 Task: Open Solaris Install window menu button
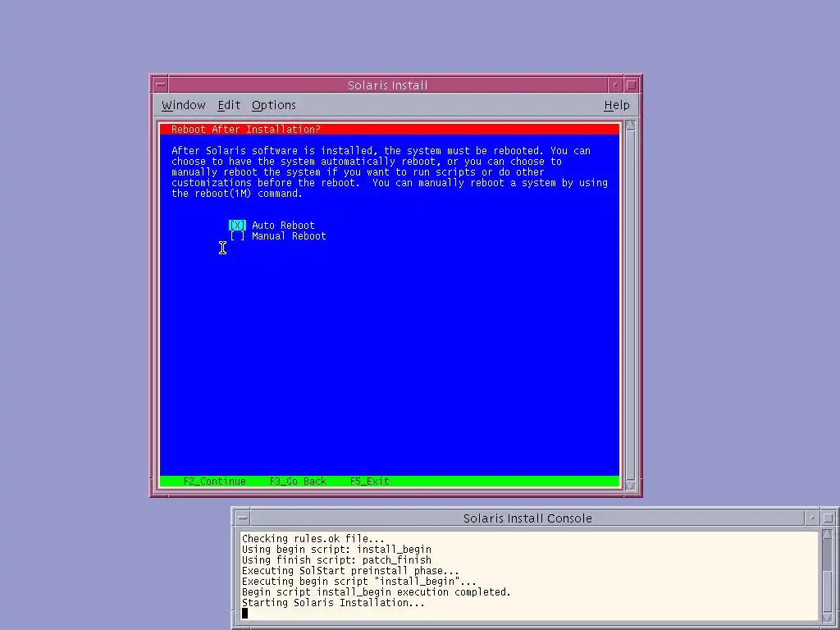tap(160, 84)
